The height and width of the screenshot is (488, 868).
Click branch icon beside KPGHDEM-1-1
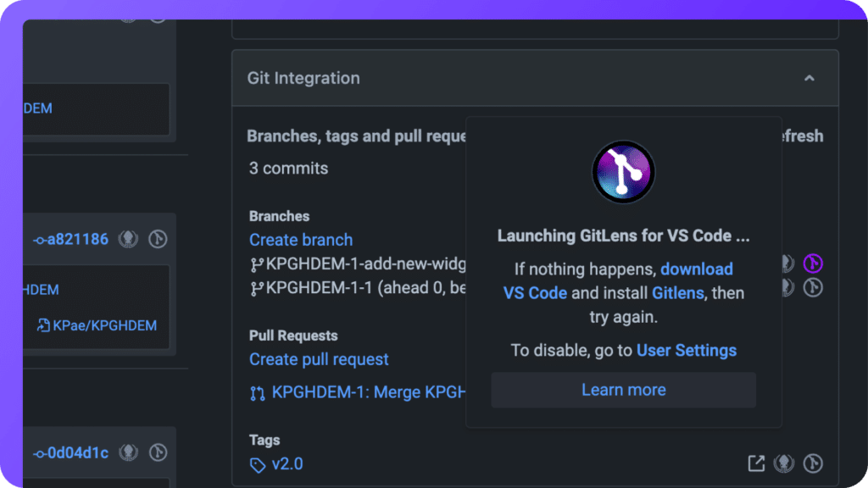tap(257, 289)
